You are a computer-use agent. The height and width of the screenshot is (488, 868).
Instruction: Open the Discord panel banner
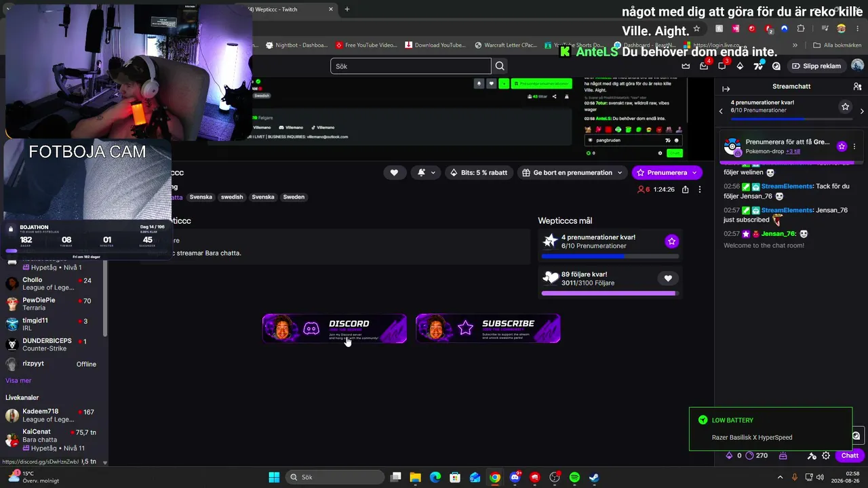(334, 329)
